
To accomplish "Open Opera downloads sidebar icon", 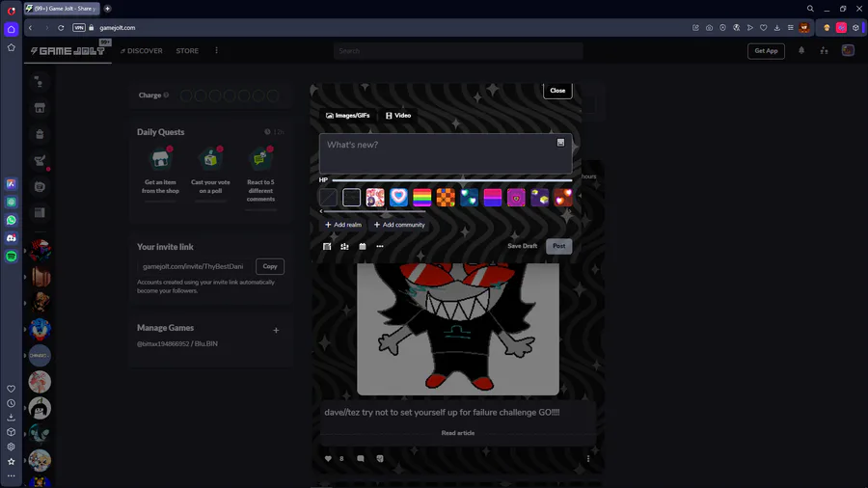I will 11,418.
